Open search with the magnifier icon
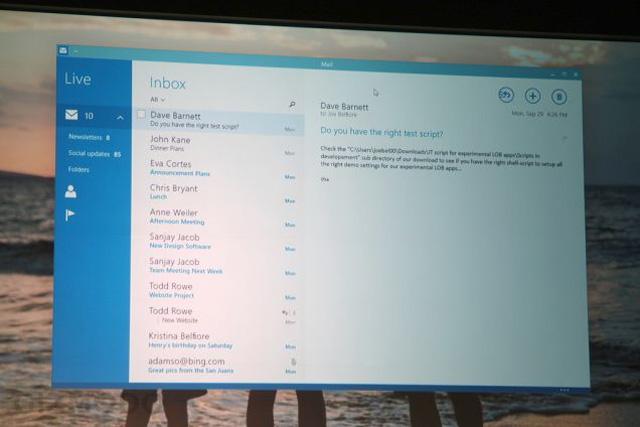Viewport: 640px width, 427px height. coord(292,105)
